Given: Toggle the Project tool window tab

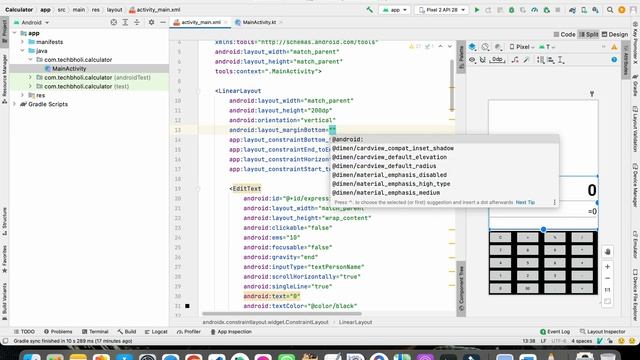Looking at the screenshot, I should point(4,31).
